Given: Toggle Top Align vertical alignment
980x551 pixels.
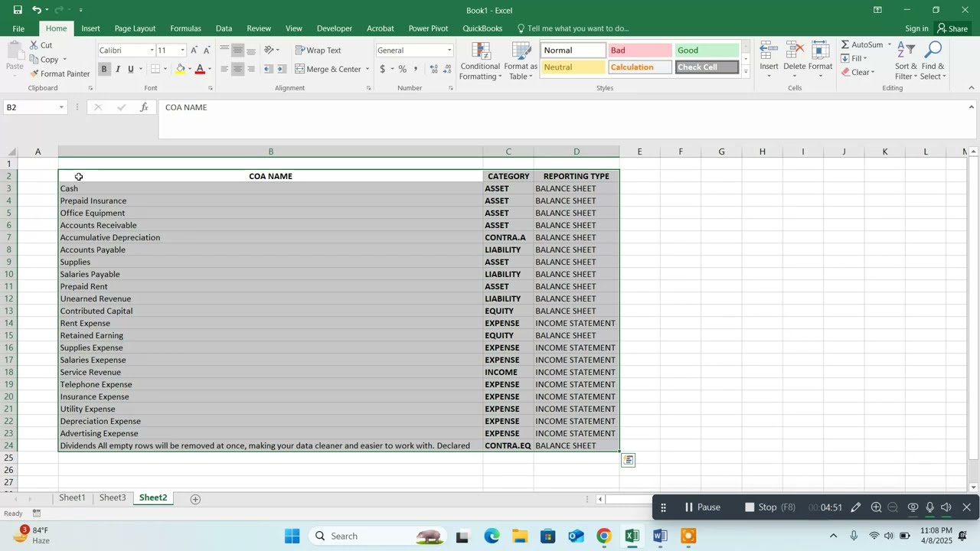Looking at the screenshot, I should [224, 50].
